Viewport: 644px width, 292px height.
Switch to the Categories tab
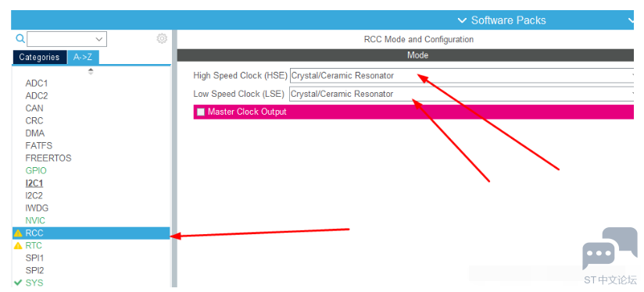pyautogui.click(x=39, y=58)
